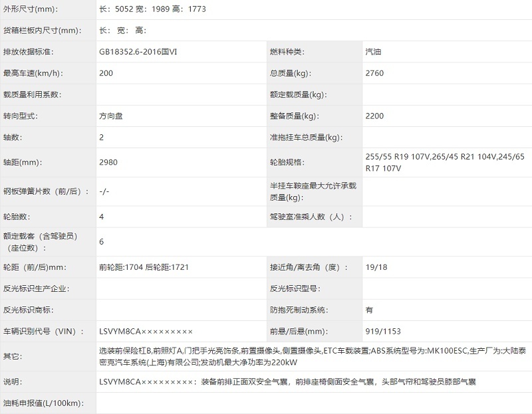The height and width of the screenshot is (414, 532).
Task: Click the 前悬/后悬(mm) label
Action: click(299, 332)
